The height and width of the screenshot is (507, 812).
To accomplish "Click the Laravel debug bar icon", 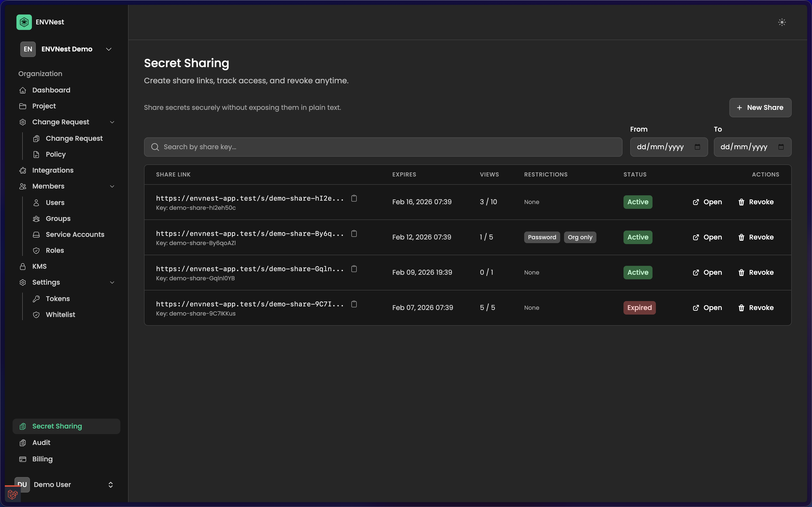I will pos(13,494).
